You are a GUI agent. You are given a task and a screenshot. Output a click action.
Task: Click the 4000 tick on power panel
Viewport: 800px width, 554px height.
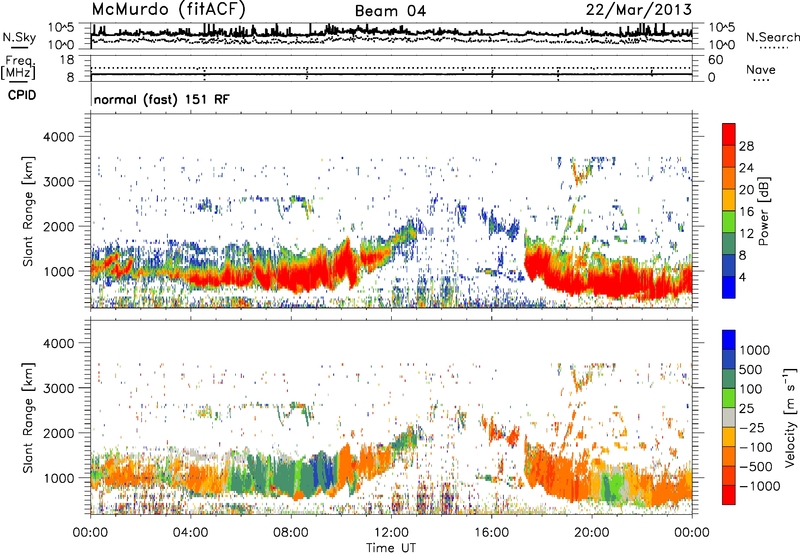58,137
